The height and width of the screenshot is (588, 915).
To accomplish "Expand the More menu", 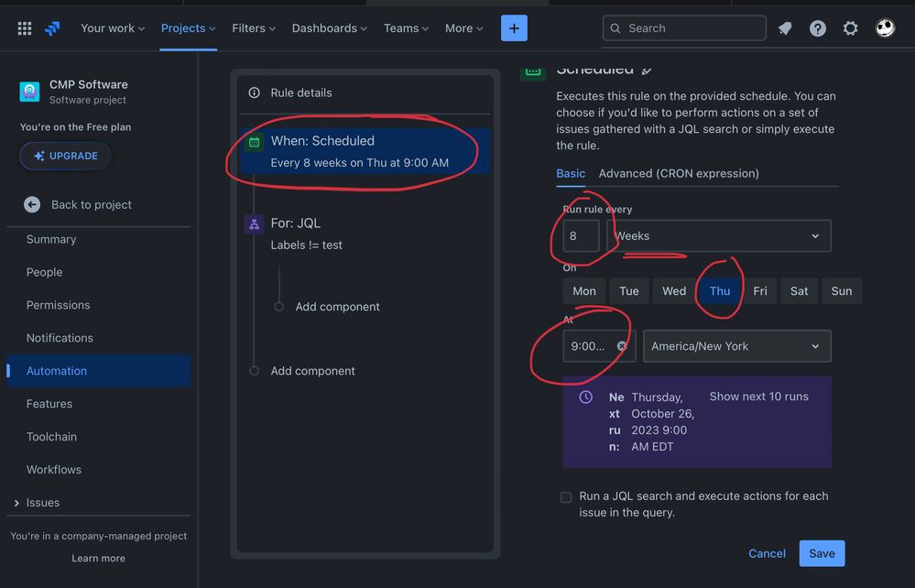I will 464,28.
